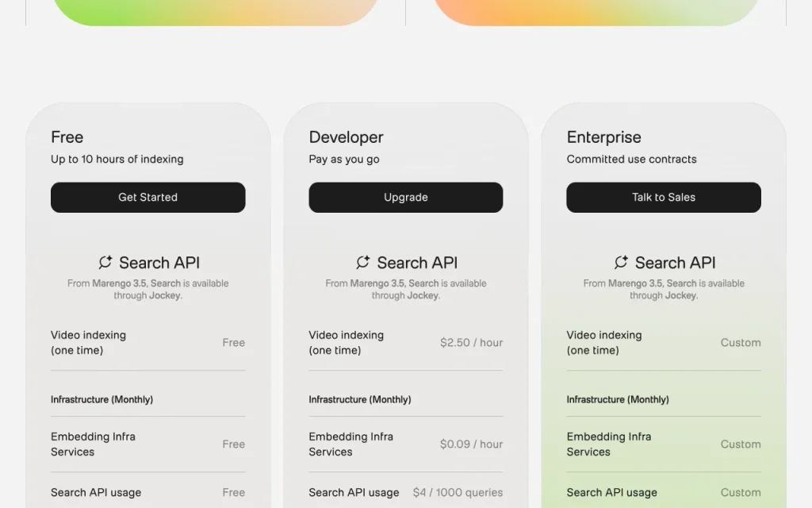Click the Search API icon in Enterprise card

click(x=622, y=262)
